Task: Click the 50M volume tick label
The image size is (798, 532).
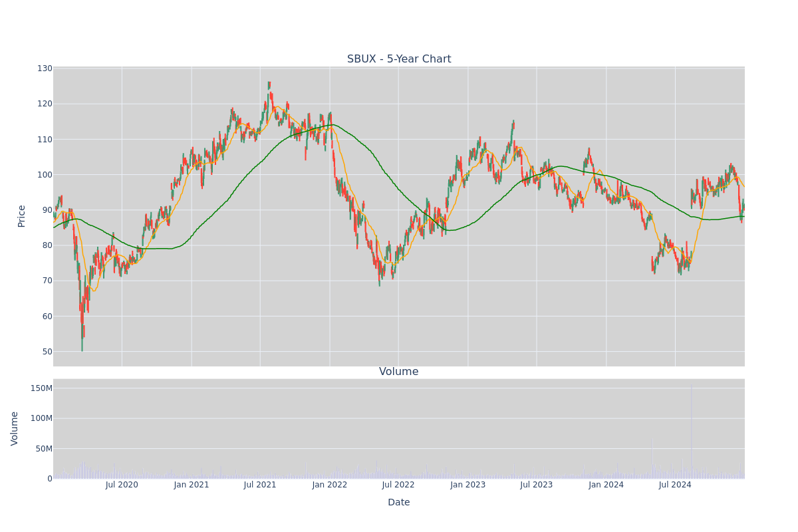Action: point(44,449)
